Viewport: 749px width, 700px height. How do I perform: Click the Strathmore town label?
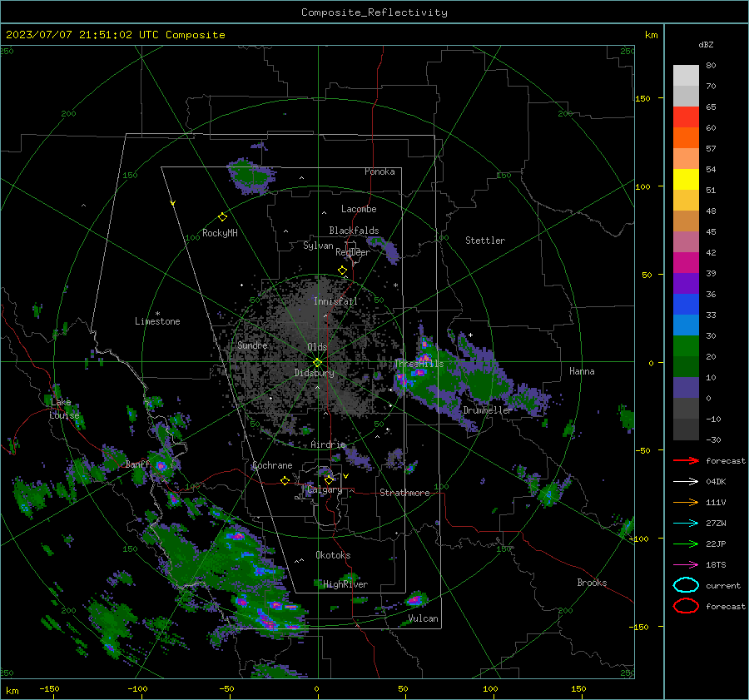click(404, 493)
